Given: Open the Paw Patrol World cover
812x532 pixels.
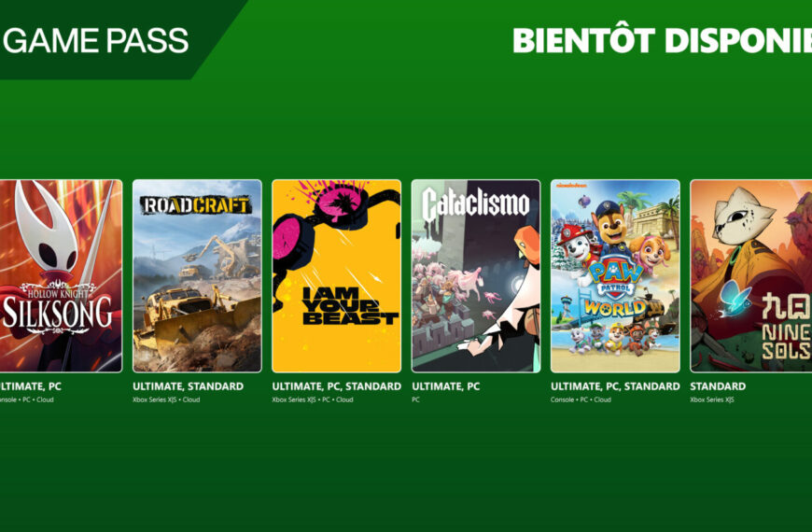Looking at the screenshot, I should coord(615,276).
